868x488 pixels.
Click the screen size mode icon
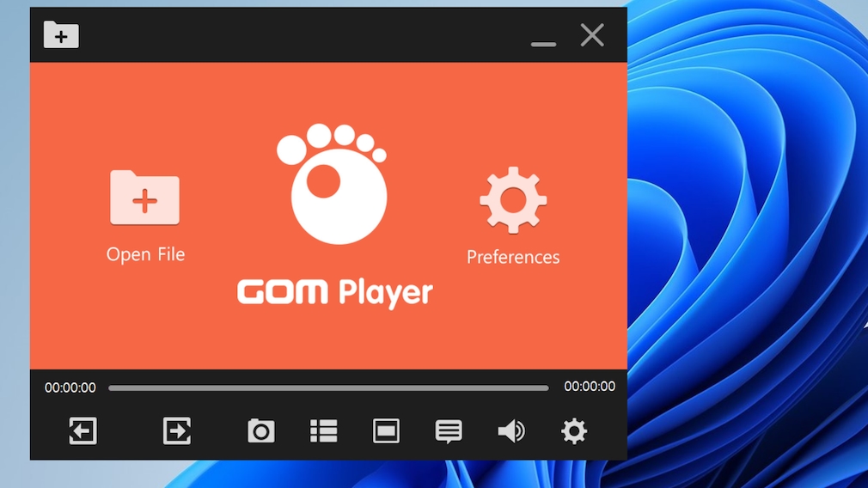coord(386,431)
